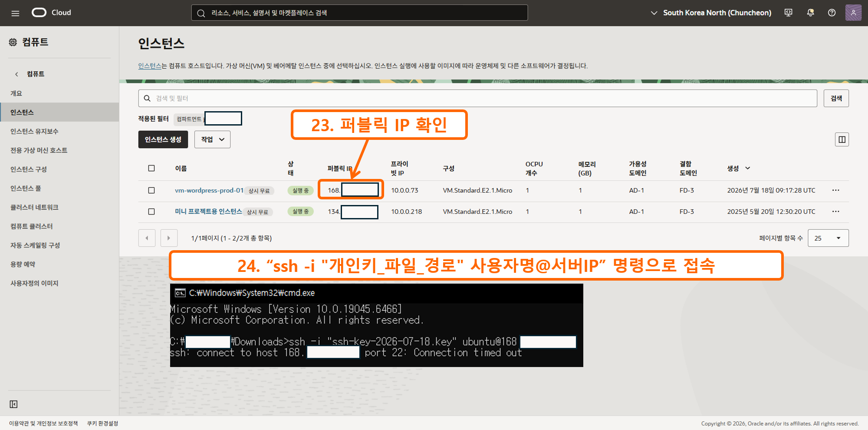Click the 퍼블릭 IP column header
Image resolution: width=868 pixels, height=430 pixels.
coord(340,169)
